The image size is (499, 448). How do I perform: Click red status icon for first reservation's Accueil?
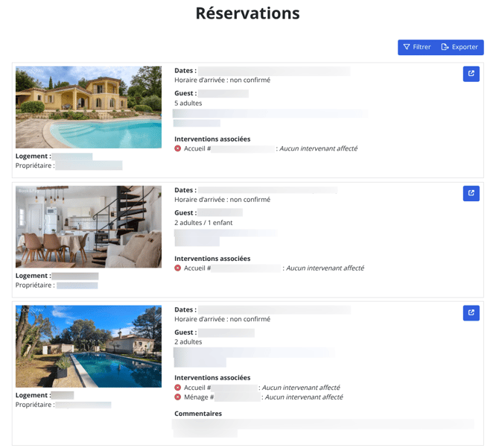[x=178, y=149]
